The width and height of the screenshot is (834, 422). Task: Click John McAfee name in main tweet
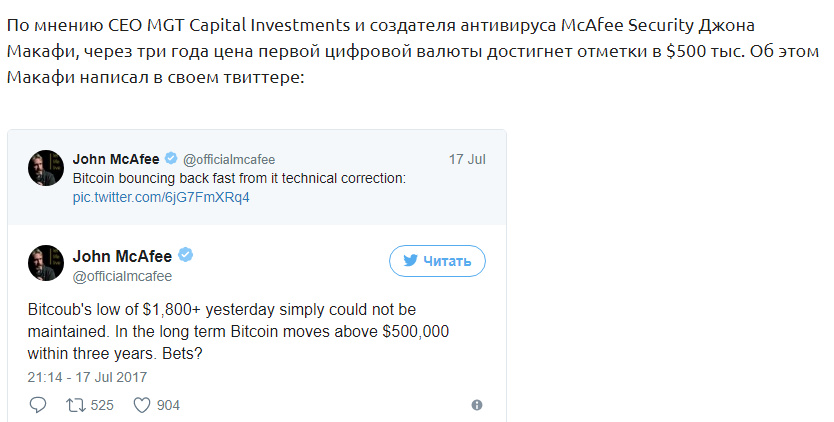[x=122, y=256]
